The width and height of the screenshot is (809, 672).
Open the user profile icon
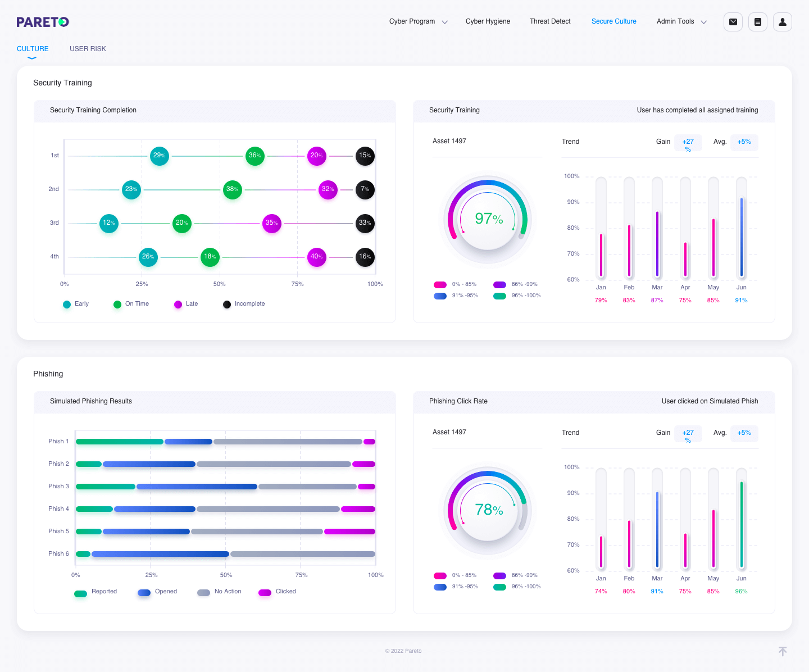coord(783,22)
